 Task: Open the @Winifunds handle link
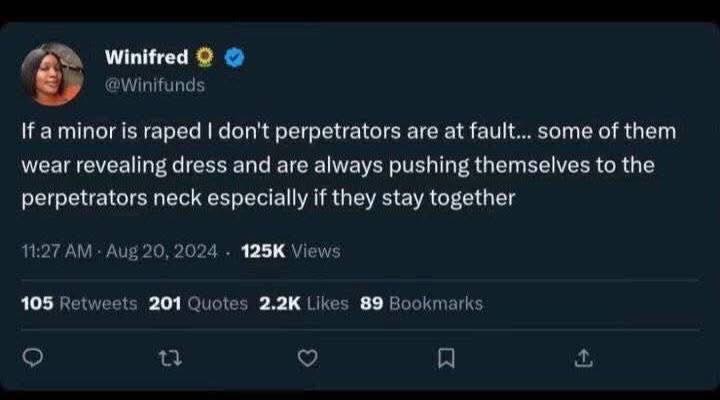click(155, 86)
